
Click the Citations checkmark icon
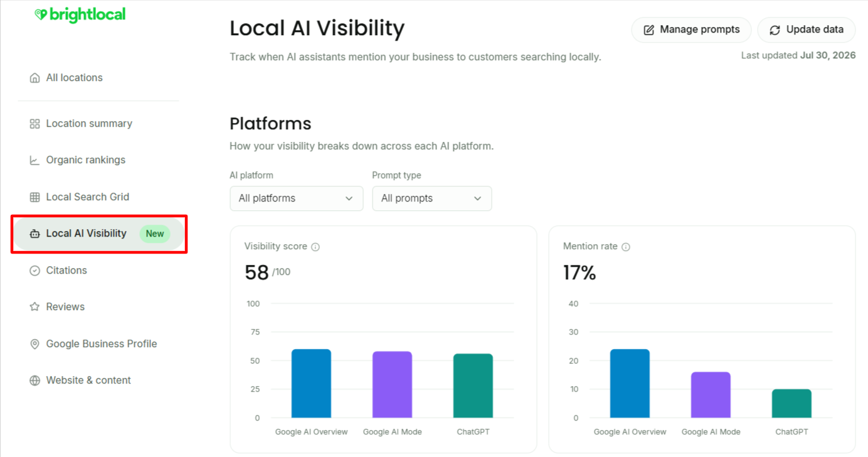(34, 271)
